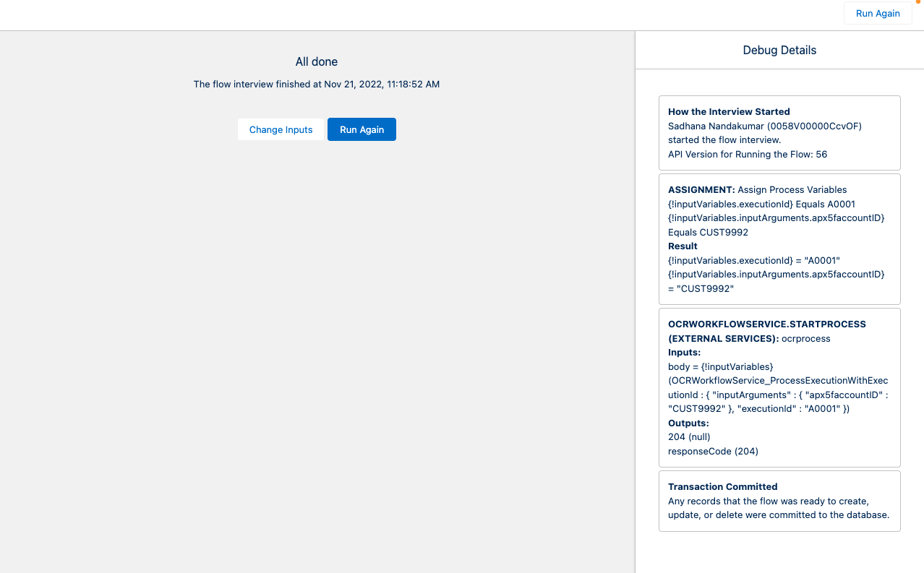Screen dimensions: 924x573
Task: Click the Run Again button in top header
Action: pyautogui.click(x=877, y=13)
